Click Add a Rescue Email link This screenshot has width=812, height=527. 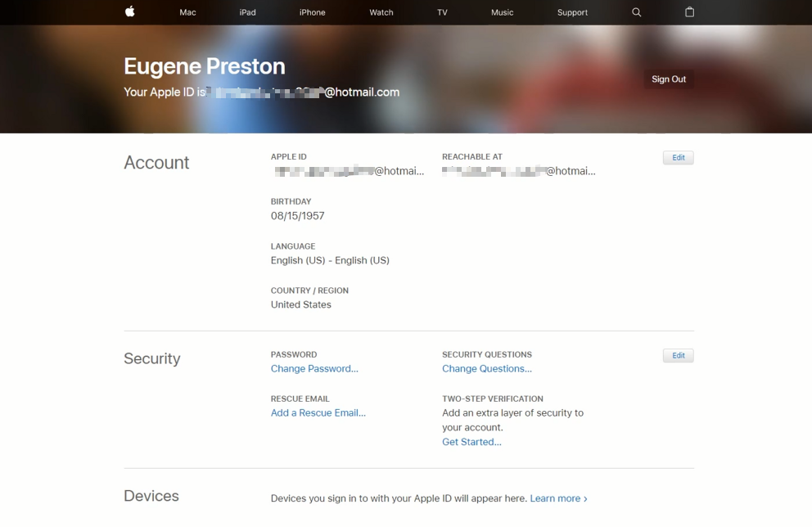318,413
